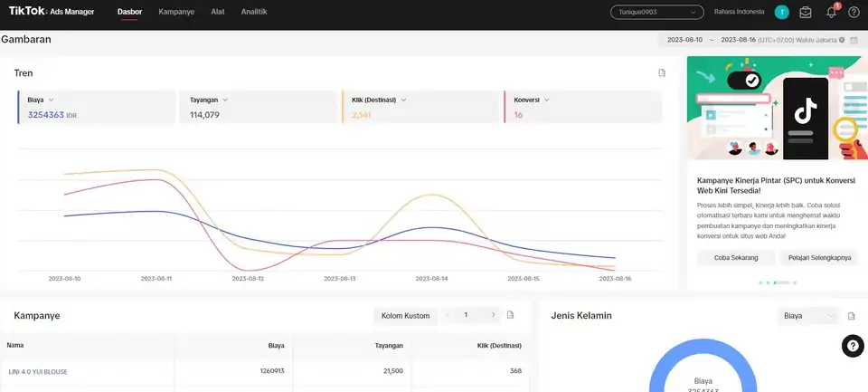
Task: Go to next Kampanye table page arrow
Action: [494, 315]
